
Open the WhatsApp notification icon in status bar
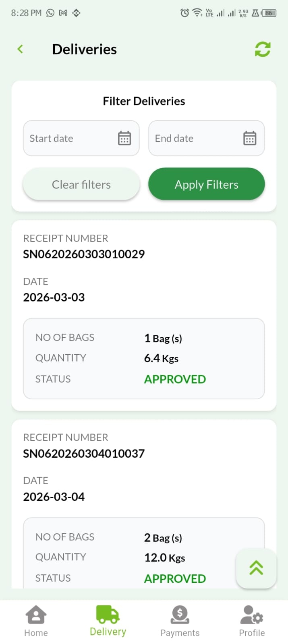(x=50, y=12)
